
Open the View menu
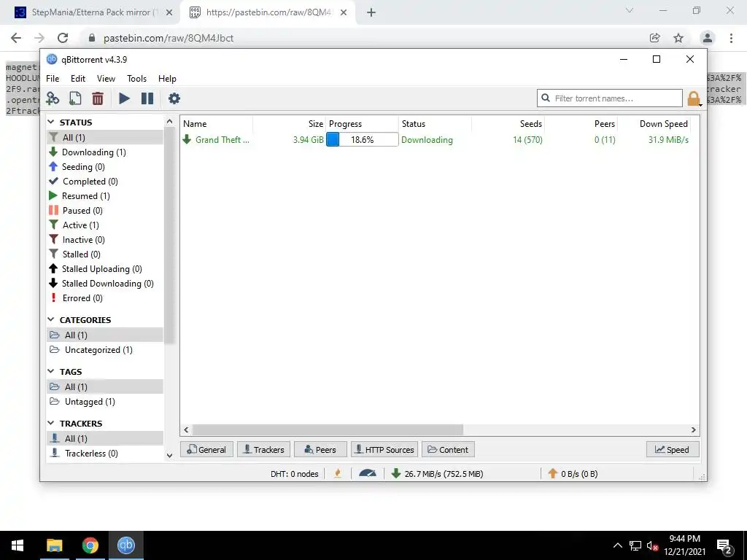106,79
